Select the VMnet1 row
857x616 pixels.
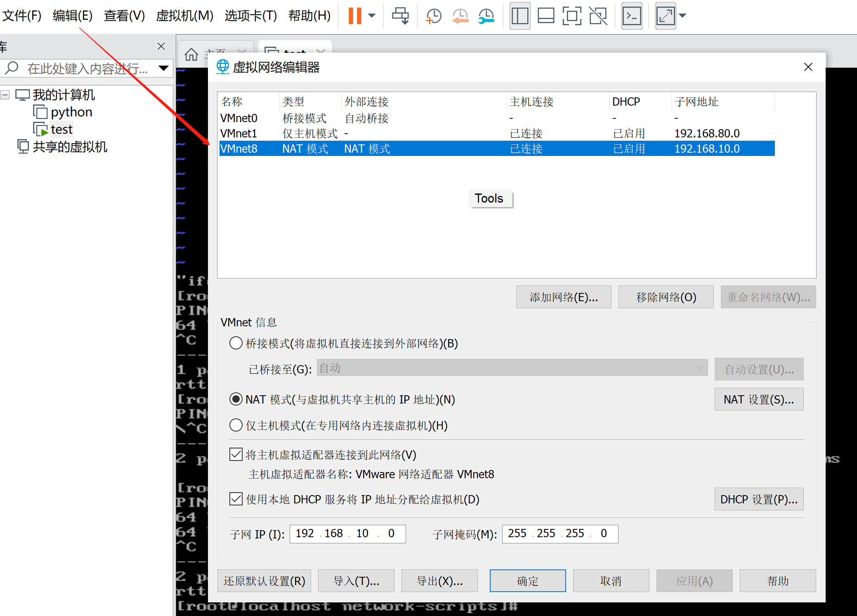click(x=497, y=134)
